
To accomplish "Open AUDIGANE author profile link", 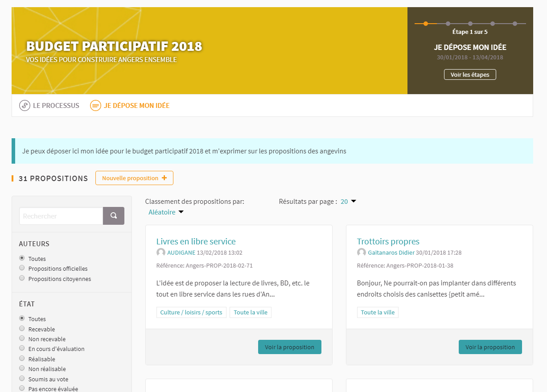I will point(181,252).
